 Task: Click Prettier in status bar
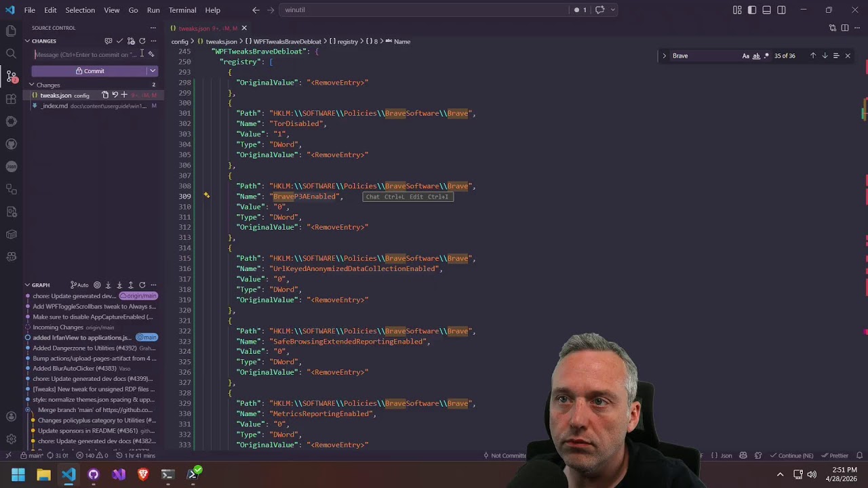[x=835, y=455]
